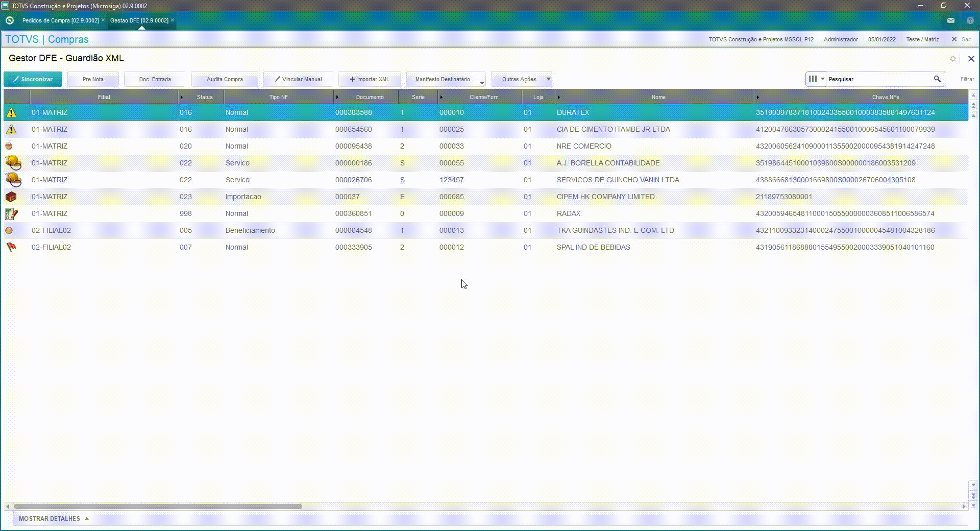Image resolution: width=980 pixels, height=531 pixels.
Task: Click the Filtrar link
Action: click(x=967, y=79)
